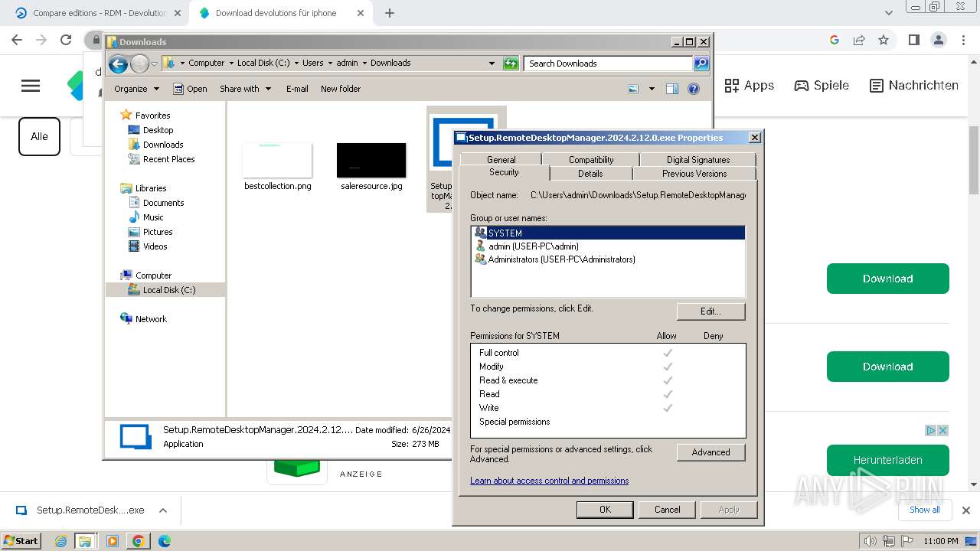Click the Edit... permissions button
Screen dimensions: 980x551
click(710, 311)
